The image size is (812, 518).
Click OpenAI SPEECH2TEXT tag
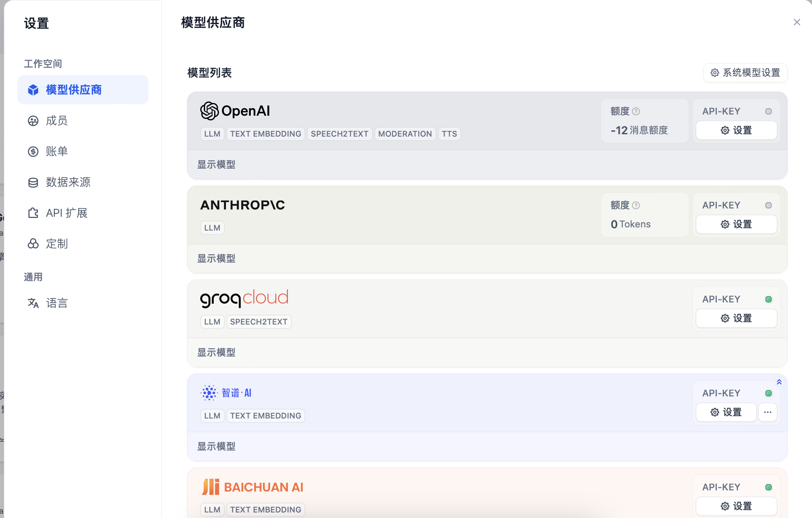click(x=340, y=134)
